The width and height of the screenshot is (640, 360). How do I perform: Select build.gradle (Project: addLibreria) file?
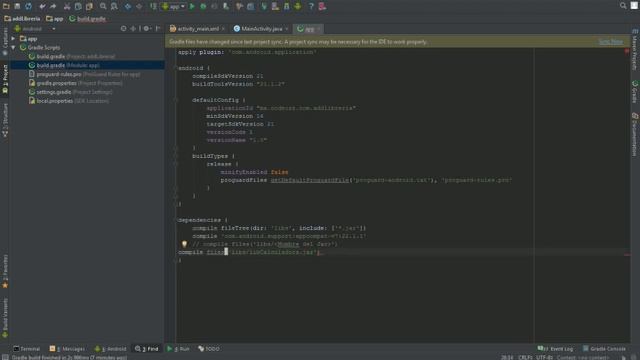(72, 56)
